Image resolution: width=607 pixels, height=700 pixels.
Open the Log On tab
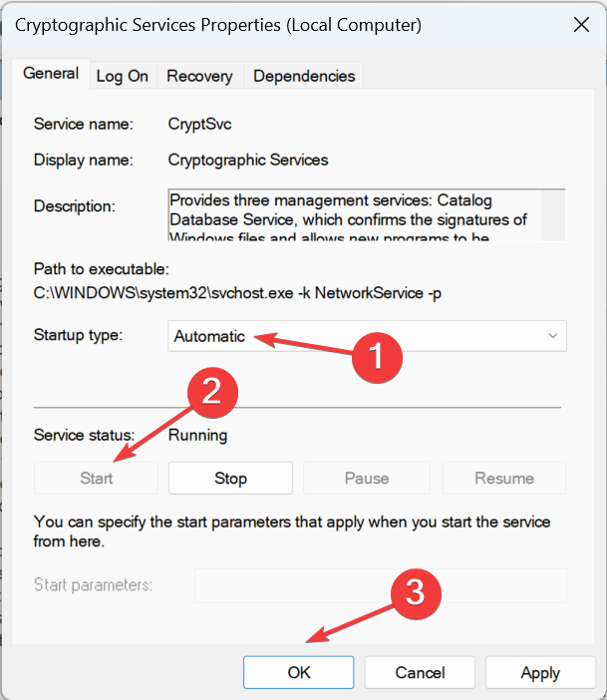(122, 76)
